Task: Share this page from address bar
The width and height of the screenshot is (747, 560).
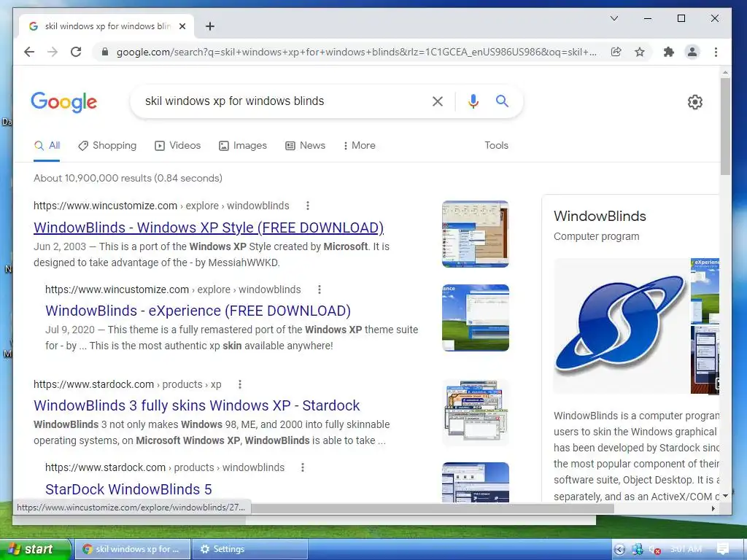Action: pyautogui.click(x=616, y=52)
